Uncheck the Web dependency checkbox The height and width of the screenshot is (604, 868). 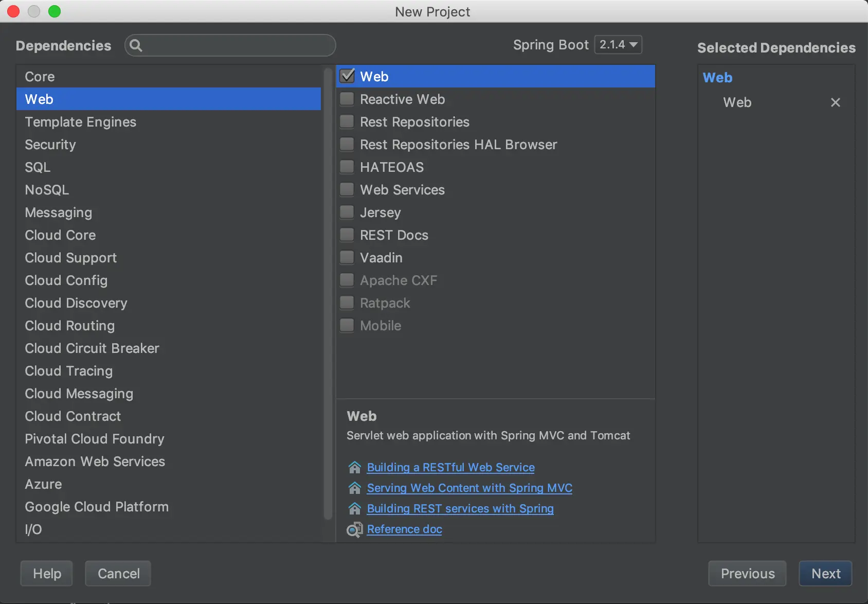point(347,76)
